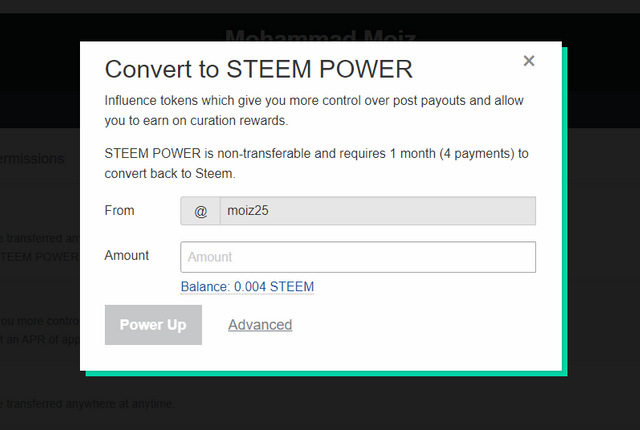Click the @ prefix in From field

(200, 211)
